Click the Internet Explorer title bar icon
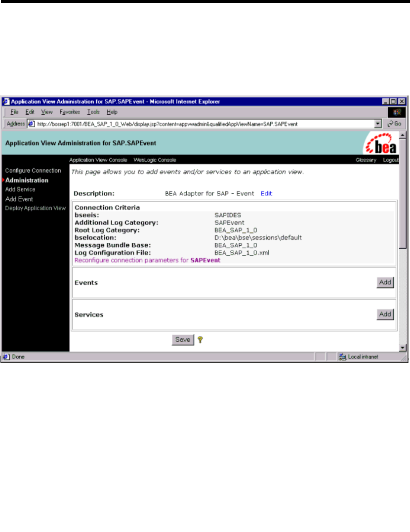This screenshot has height=532, width=410. click(6, 101)
